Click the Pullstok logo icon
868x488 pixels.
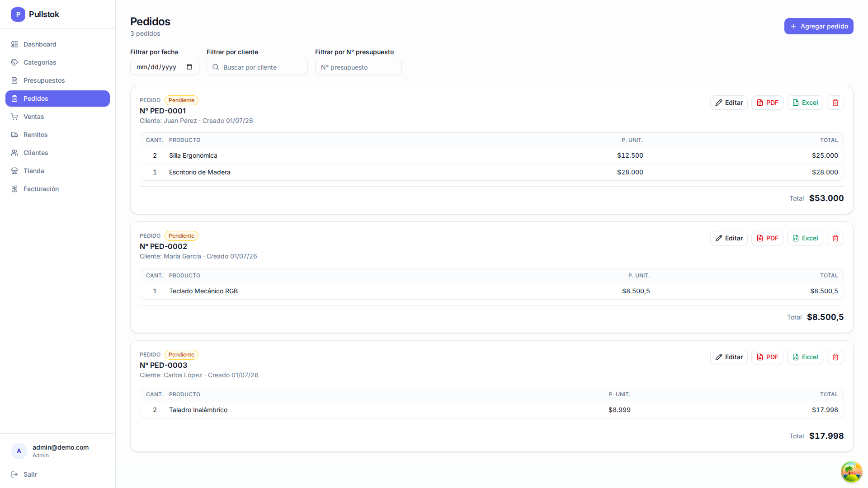[18, 14]
